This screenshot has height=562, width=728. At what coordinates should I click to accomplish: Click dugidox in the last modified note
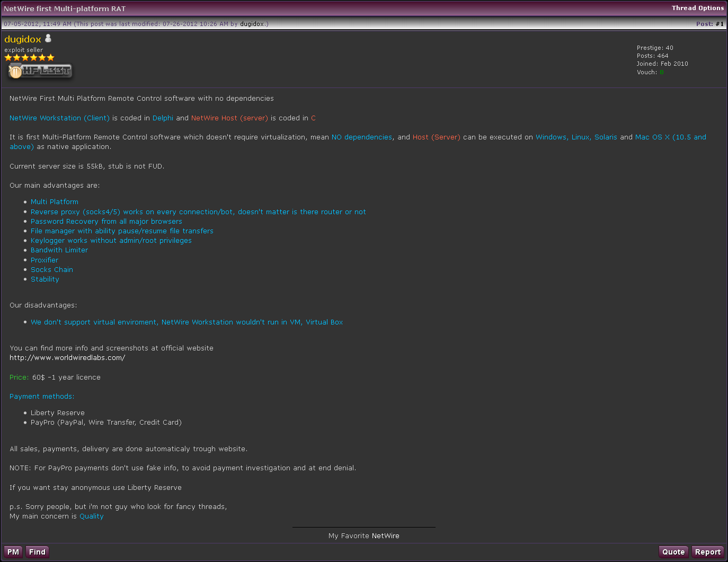click(x=252, y=24)
